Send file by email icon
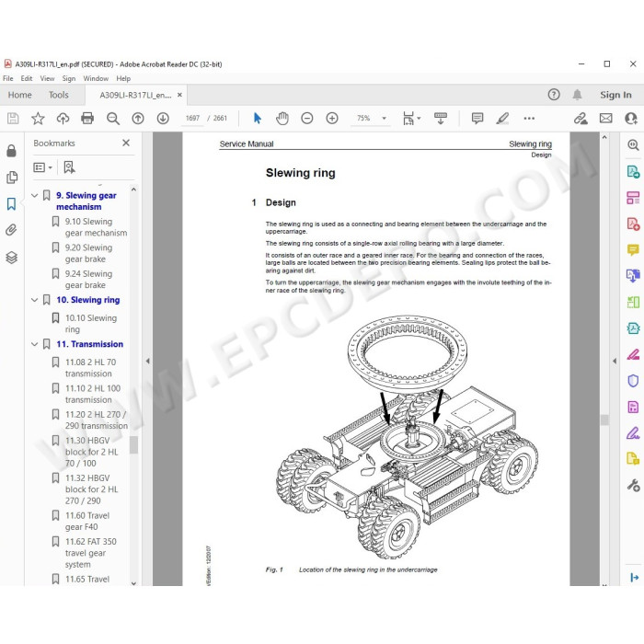The height and width of the screenshot is (644, 644). tap(605, 119)
